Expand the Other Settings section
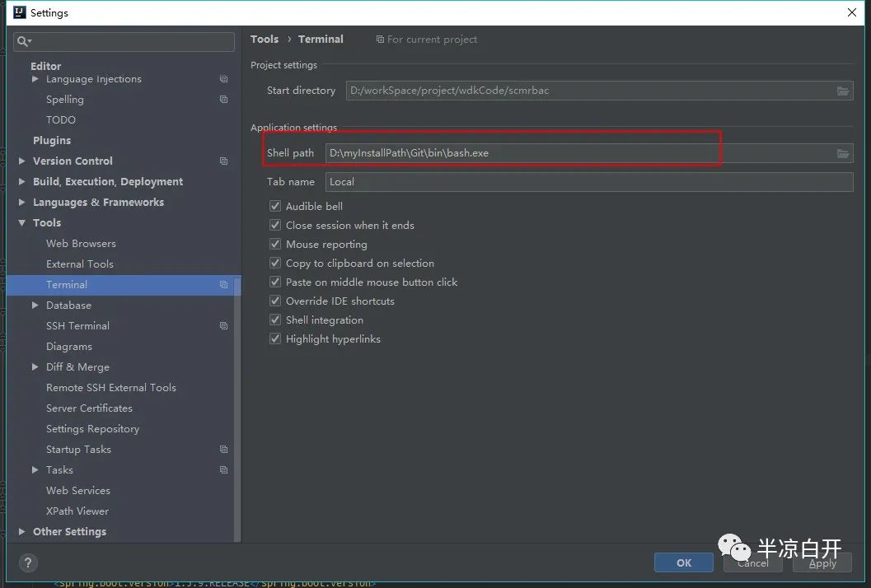 tap(21, 531)
